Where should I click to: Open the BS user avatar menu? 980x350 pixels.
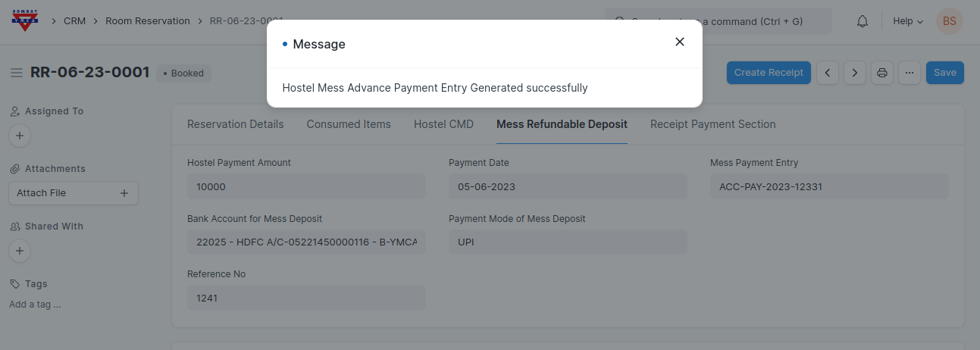coord(950,21)
